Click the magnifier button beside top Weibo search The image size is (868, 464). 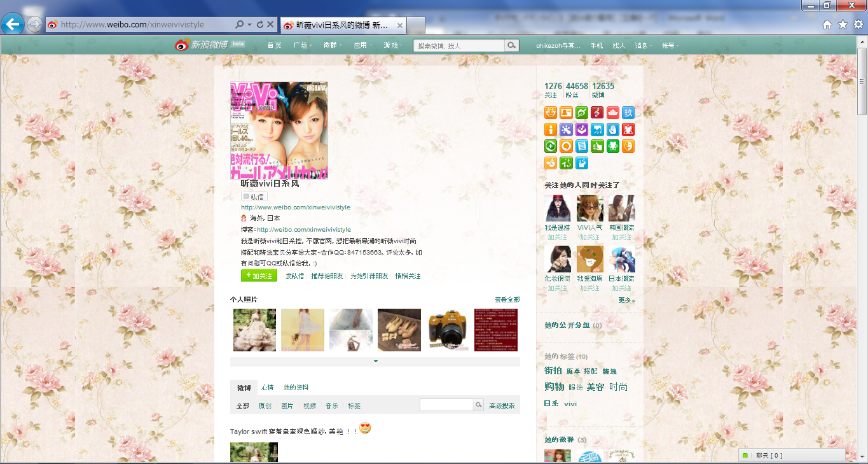[511, 45]
